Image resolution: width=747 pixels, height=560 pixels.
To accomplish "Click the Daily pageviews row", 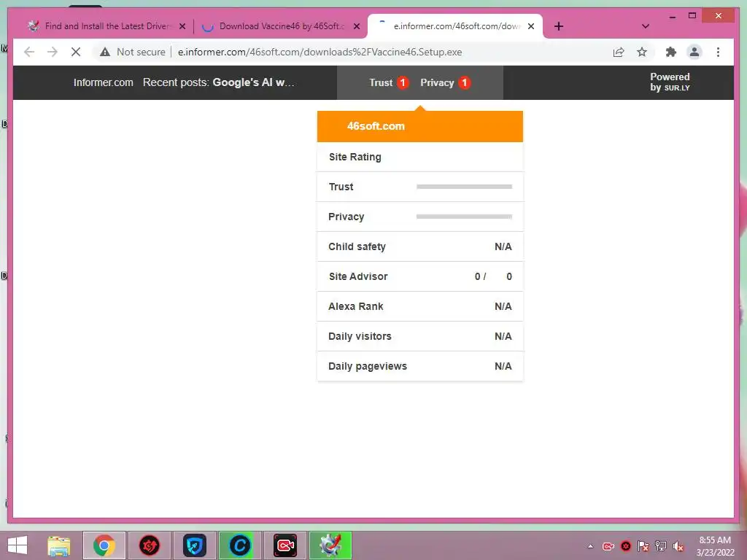I will pos(420,366).
